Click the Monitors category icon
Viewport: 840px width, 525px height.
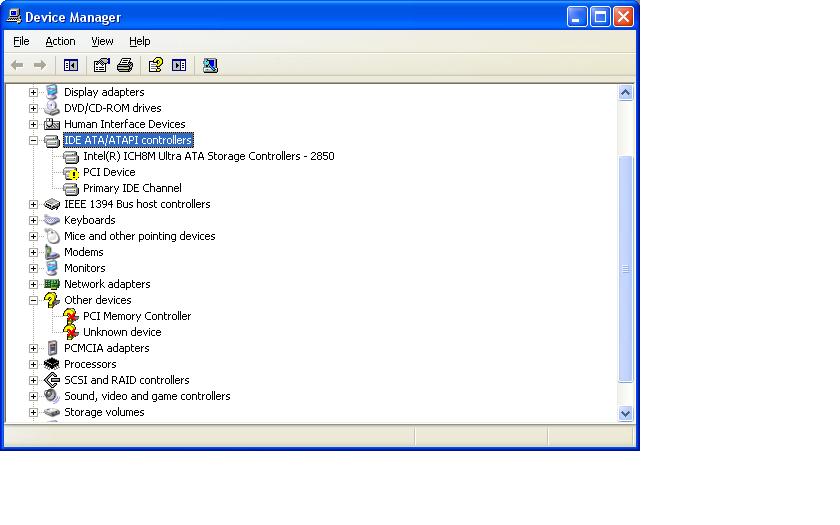point(52,268)
